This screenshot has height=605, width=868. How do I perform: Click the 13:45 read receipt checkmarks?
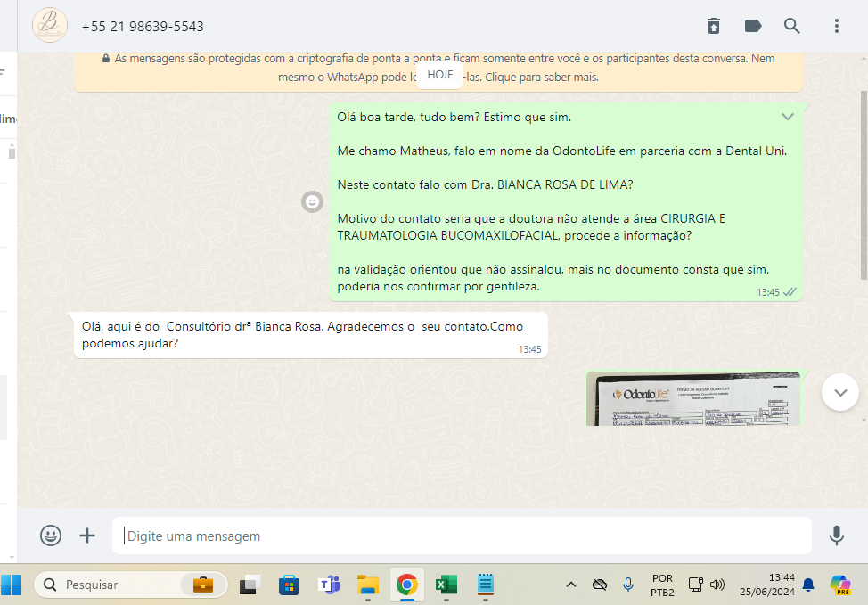(x=790, y=292)
